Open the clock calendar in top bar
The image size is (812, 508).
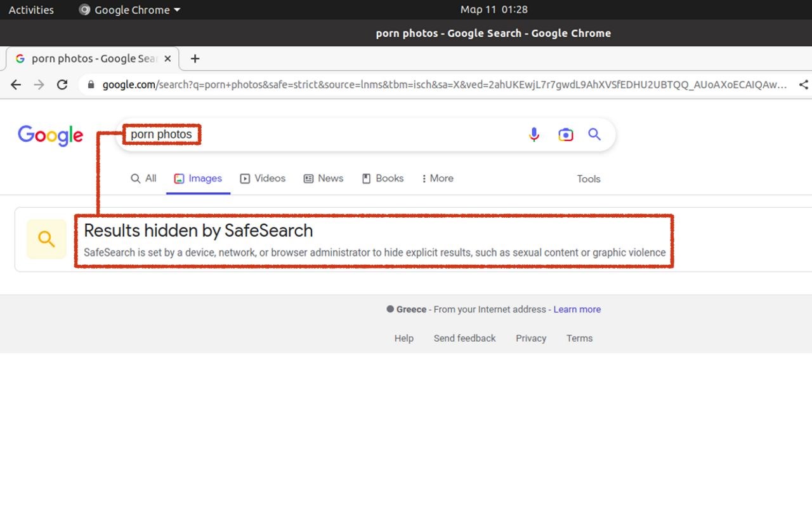494,10
